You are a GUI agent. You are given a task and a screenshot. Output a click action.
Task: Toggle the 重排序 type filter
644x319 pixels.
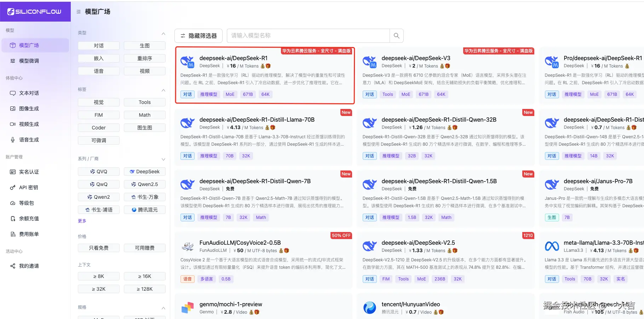pyautogui.click(x=145, y=58)
